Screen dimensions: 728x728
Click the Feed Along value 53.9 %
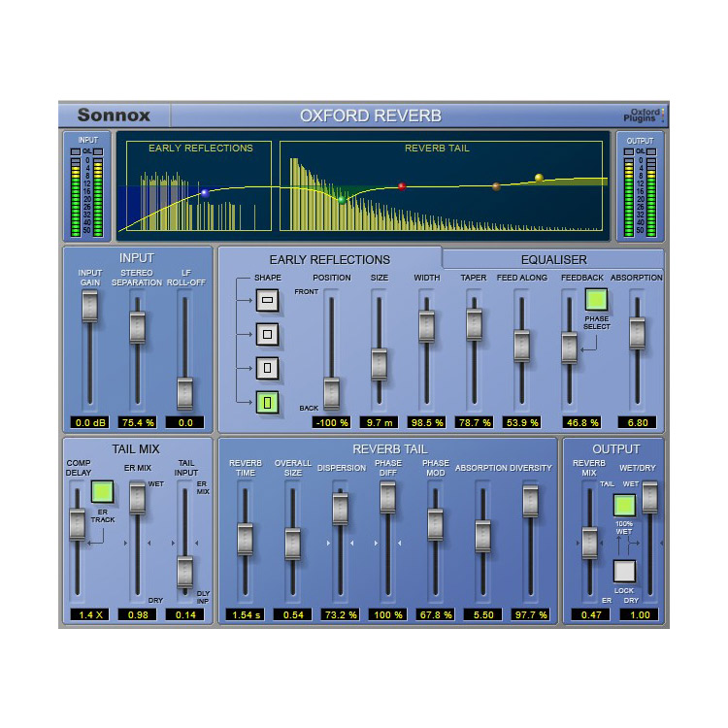pyautogui.click(x=522, y=422)
